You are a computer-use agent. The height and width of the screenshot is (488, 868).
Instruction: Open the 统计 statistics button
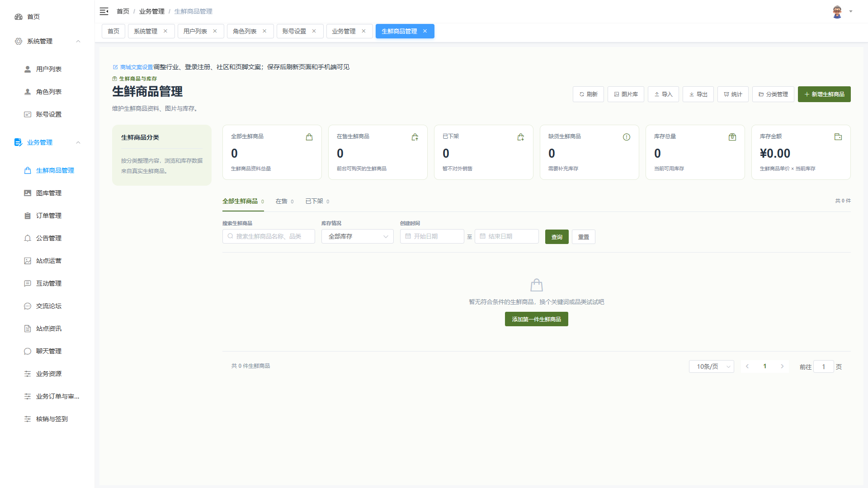[x=733, y=94]
